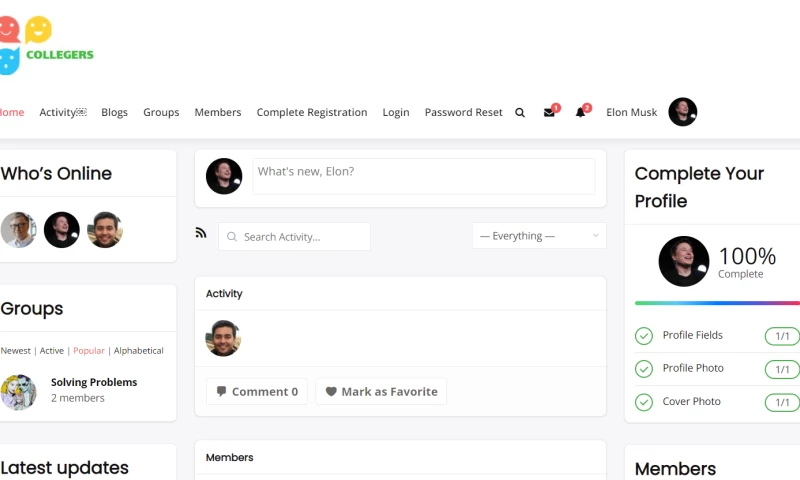
Task: Click the Cover Photo green checkmark
Action: (x=644, y=402)
